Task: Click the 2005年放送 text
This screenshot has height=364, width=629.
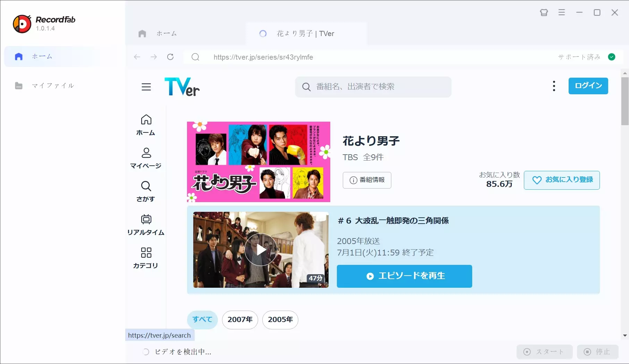Action: point(358,241)
